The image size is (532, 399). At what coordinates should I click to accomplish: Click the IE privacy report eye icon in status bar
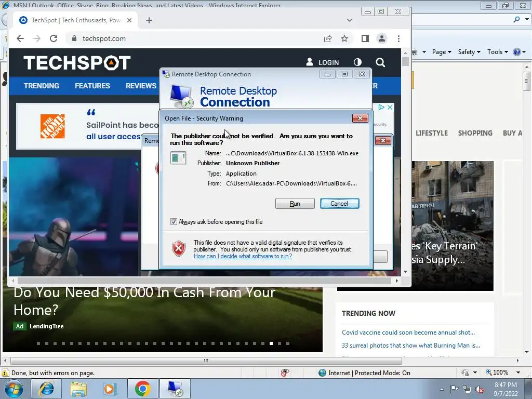tap(285, 373)
